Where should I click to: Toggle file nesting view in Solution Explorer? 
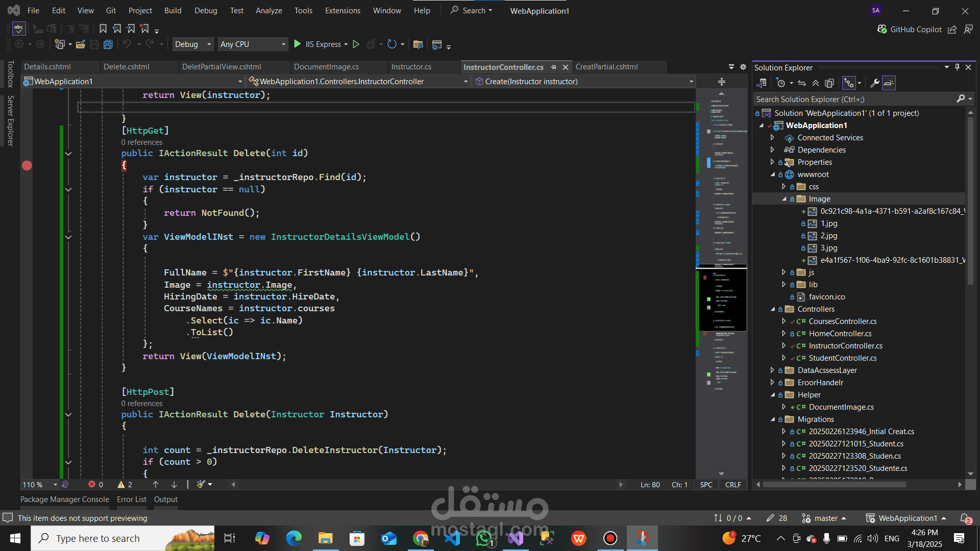(x=849, y=83)
